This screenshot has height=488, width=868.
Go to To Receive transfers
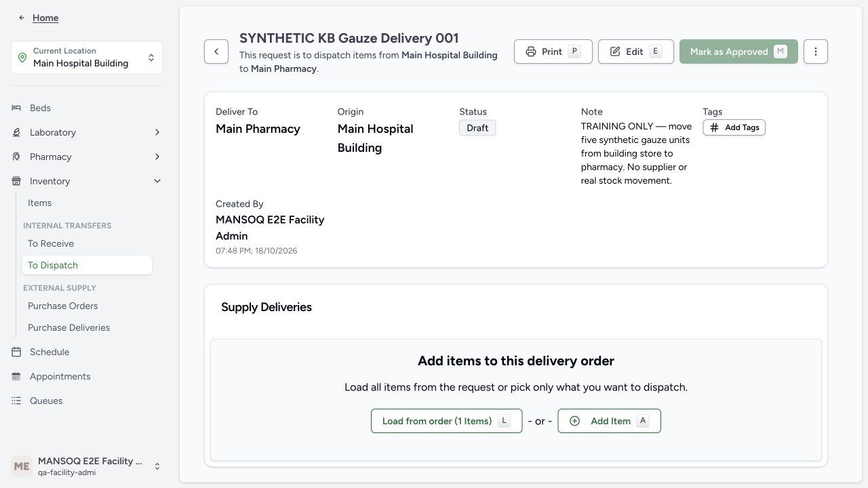click(51, 243)
